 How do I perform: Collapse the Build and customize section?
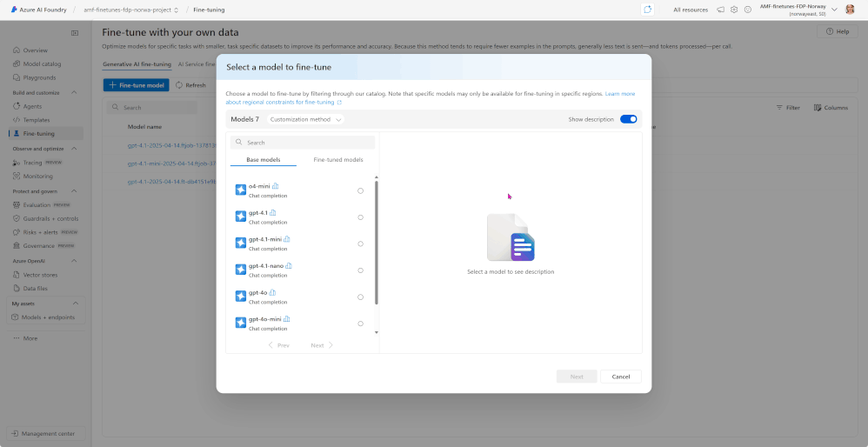74,92
